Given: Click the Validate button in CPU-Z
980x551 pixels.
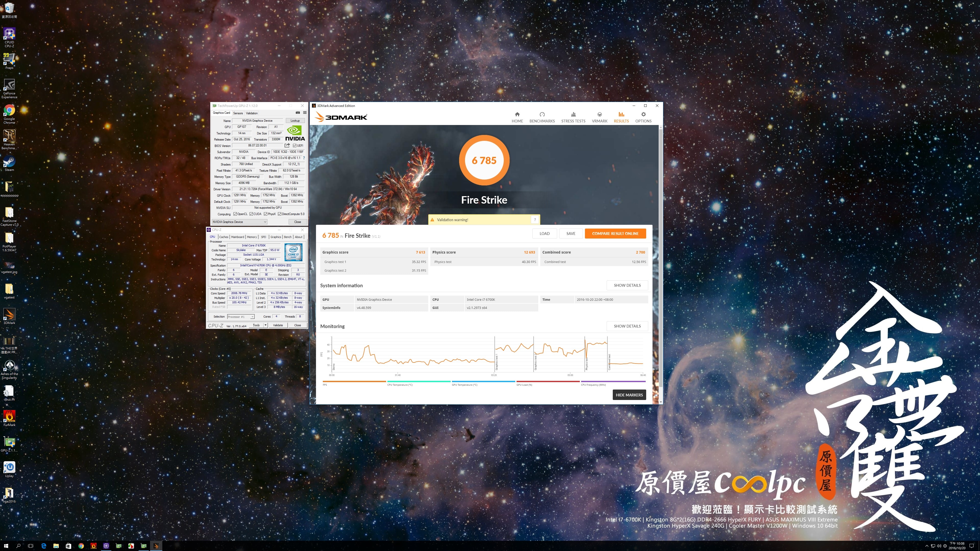Looking at the screenshot, I should 278,325.
